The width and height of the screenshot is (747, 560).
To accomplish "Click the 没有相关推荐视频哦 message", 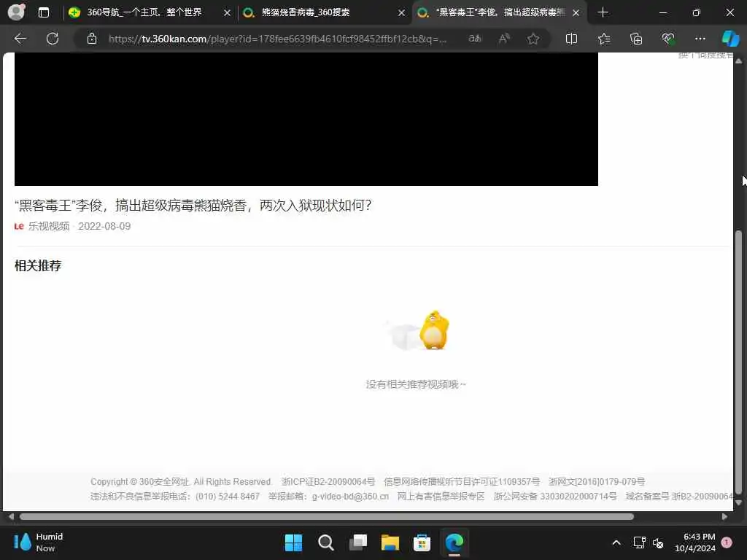I will pyautogui.click(x=416, y=384).
